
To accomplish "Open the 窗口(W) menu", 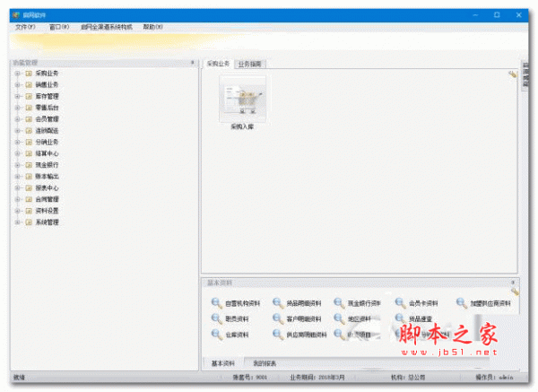I will [x=59, y=27].
